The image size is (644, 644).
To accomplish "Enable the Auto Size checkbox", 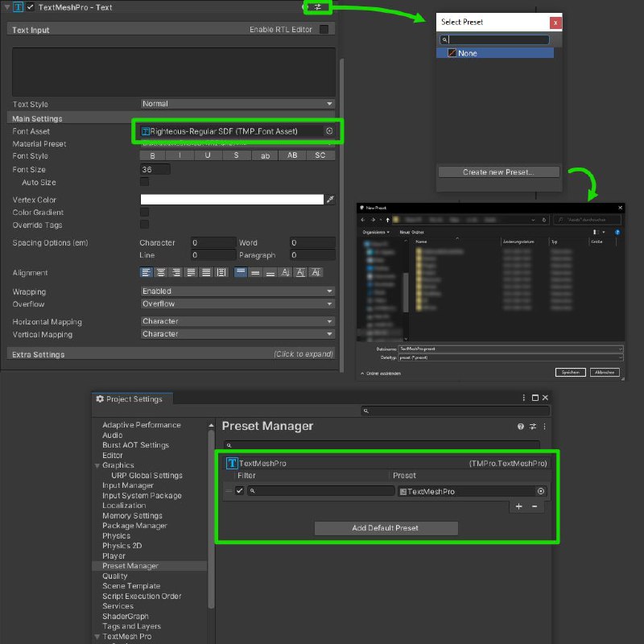I will point(145,182).
